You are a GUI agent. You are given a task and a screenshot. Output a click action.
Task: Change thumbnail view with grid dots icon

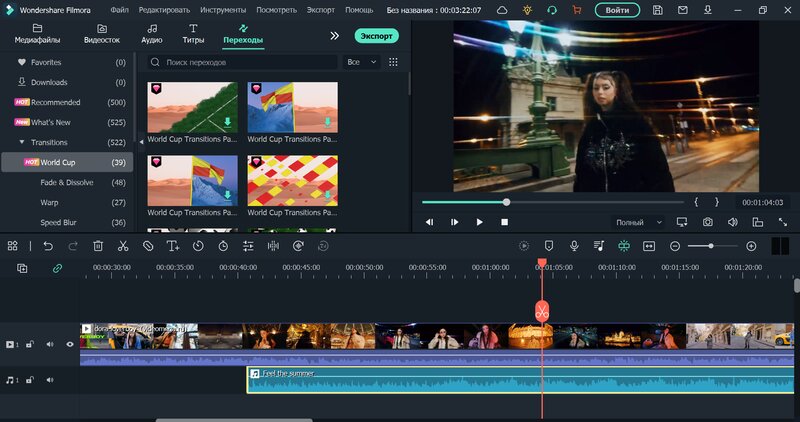(393, 62)
